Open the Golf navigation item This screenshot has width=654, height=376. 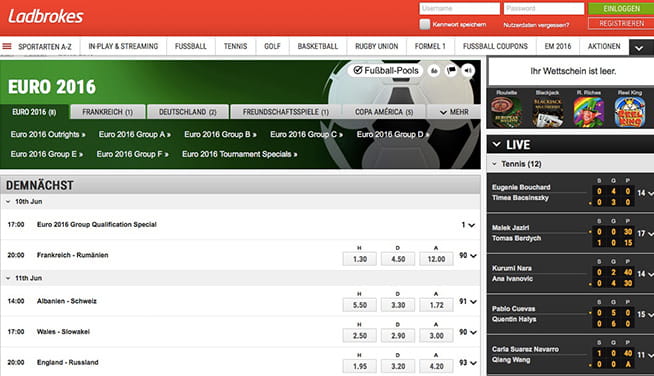[272, 46]
